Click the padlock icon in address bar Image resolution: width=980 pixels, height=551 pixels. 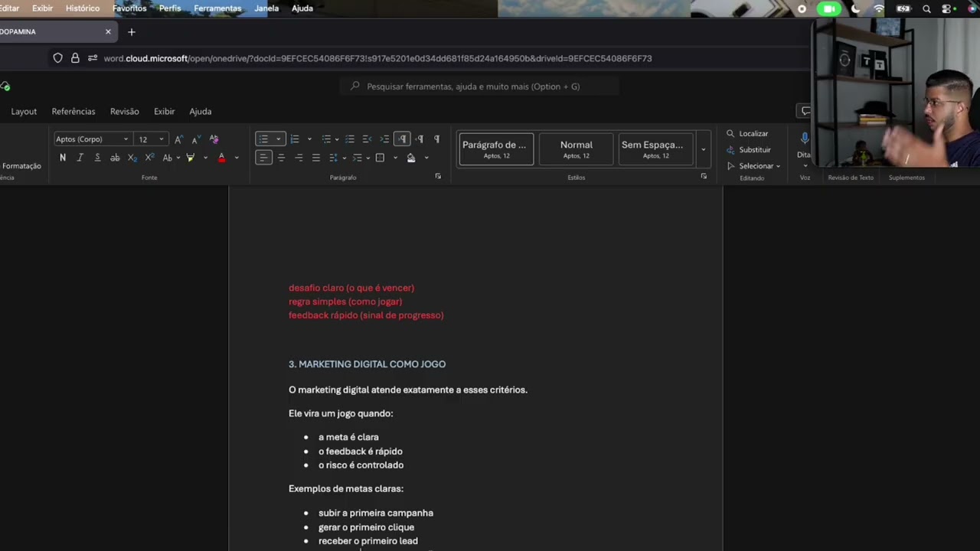point(75,58)
